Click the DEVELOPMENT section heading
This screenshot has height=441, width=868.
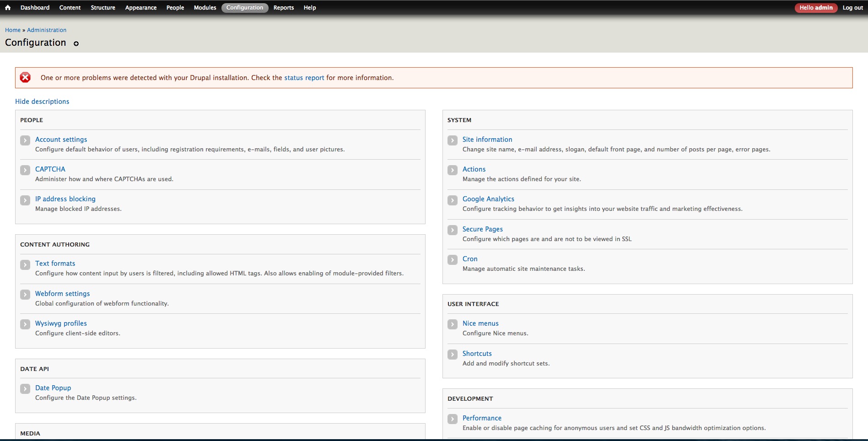[x=470, y=398]
